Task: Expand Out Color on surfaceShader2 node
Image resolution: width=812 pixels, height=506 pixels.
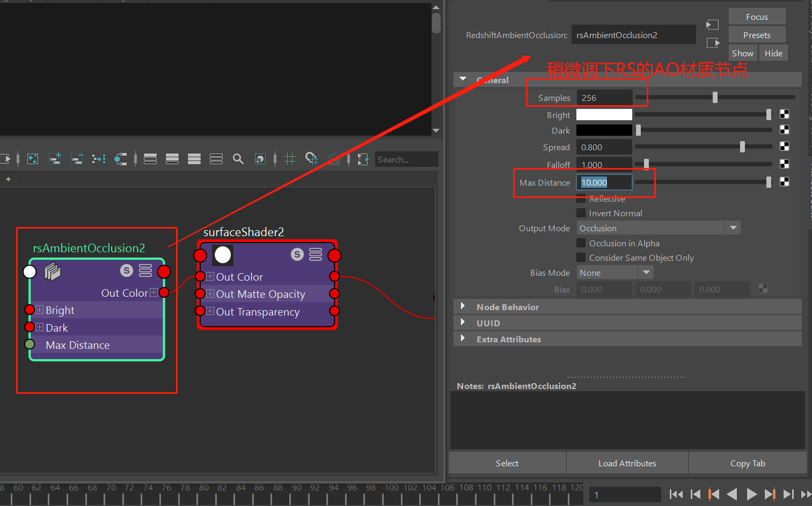Action: point(210,276)
